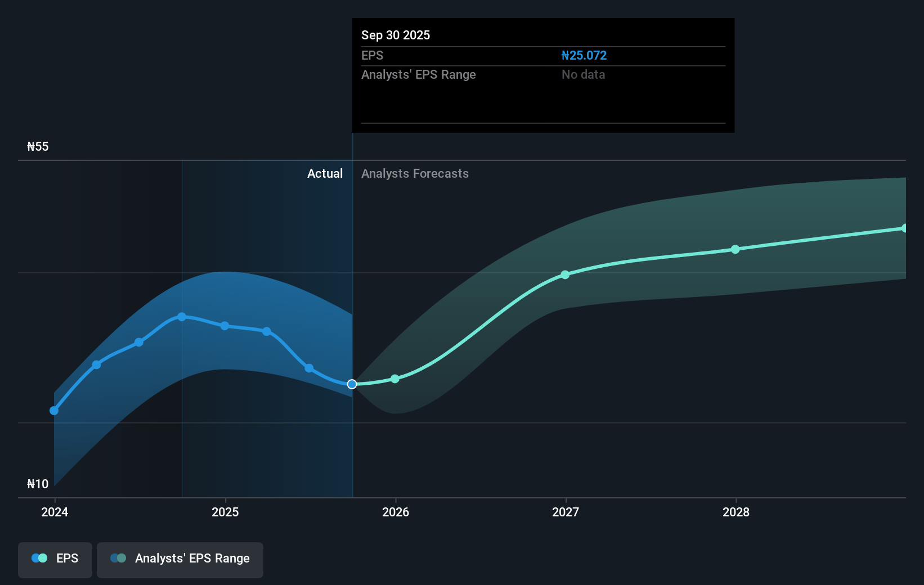Click the Analysts Forecasts label
Viewport: 924px width, 585px height.
(415, 174)
